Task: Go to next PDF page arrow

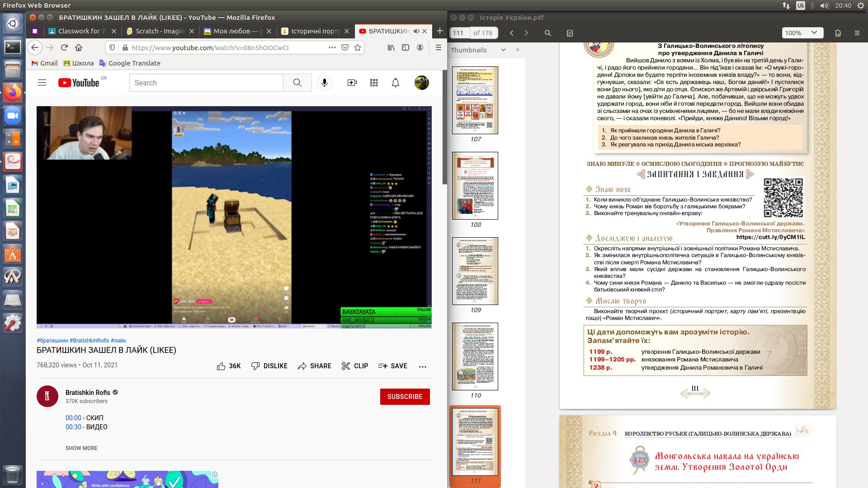Action: [x=526, y=33]
